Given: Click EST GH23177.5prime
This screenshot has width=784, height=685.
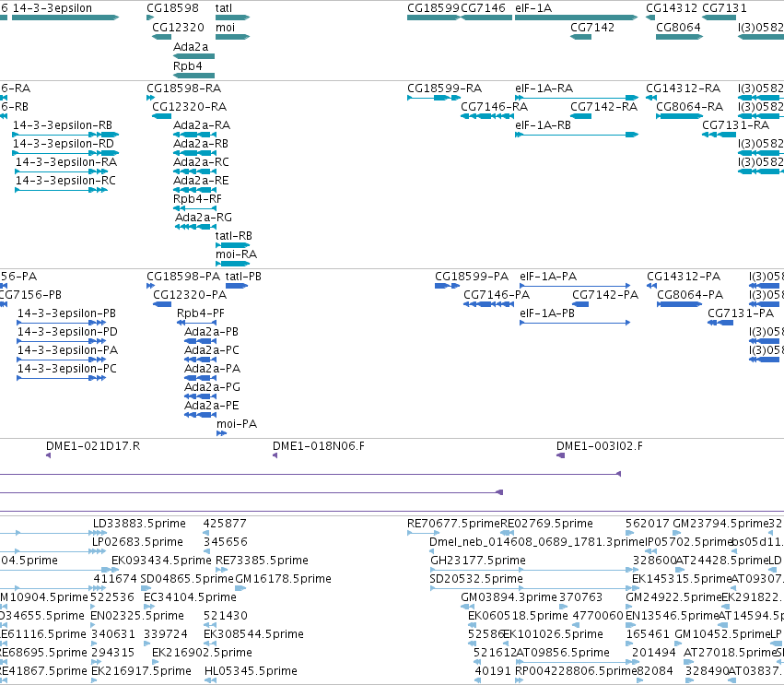Looking at the screenshot, I should click(478, 561).
